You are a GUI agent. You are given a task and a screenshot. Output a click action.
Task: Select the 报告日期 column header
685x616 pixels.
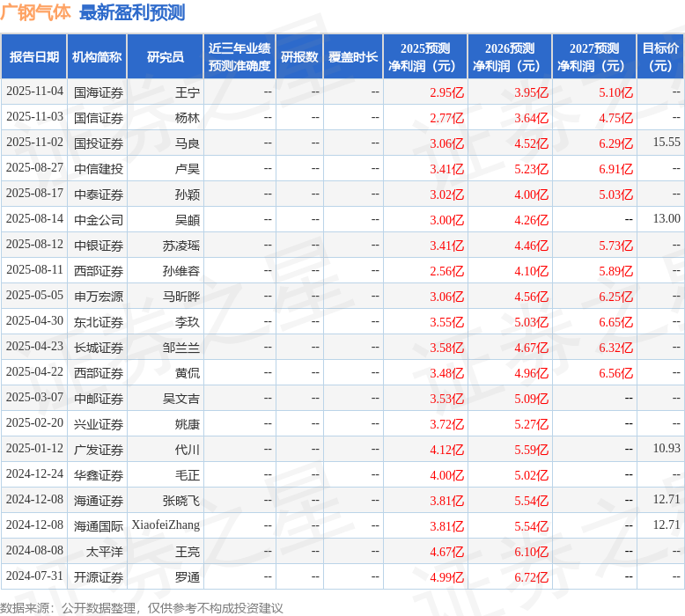tap(34, 57)
